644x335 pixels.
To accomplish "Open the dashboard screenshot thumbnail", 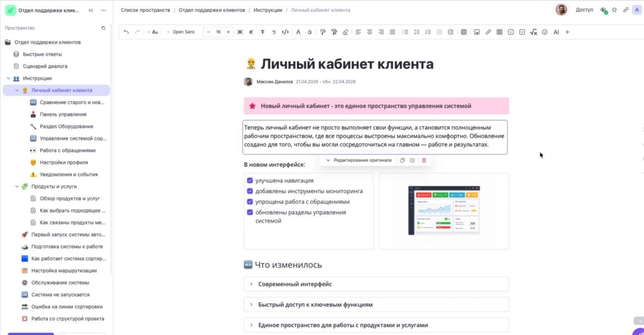I will pos(444,211).
